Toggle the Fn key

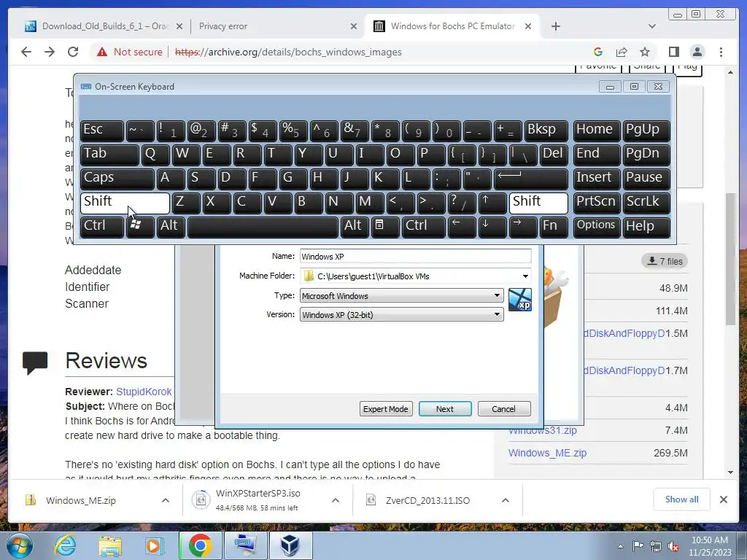pos(554,226)
